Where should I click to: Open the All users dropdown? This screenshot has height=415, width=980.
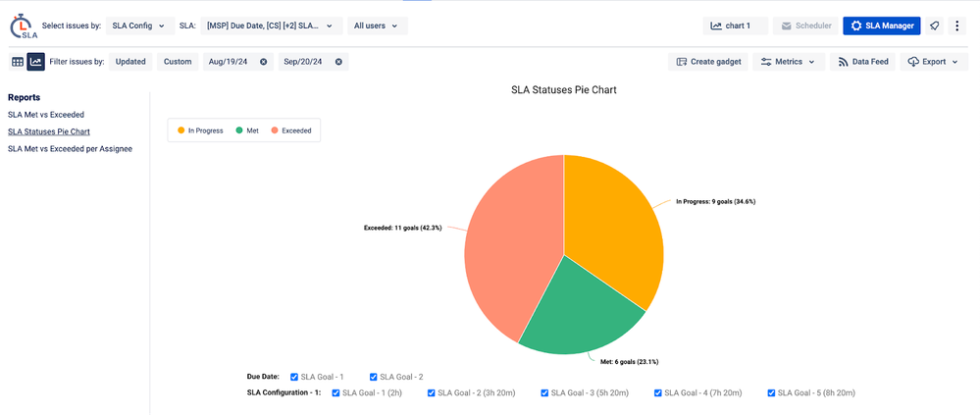click(x=378, y=26)
